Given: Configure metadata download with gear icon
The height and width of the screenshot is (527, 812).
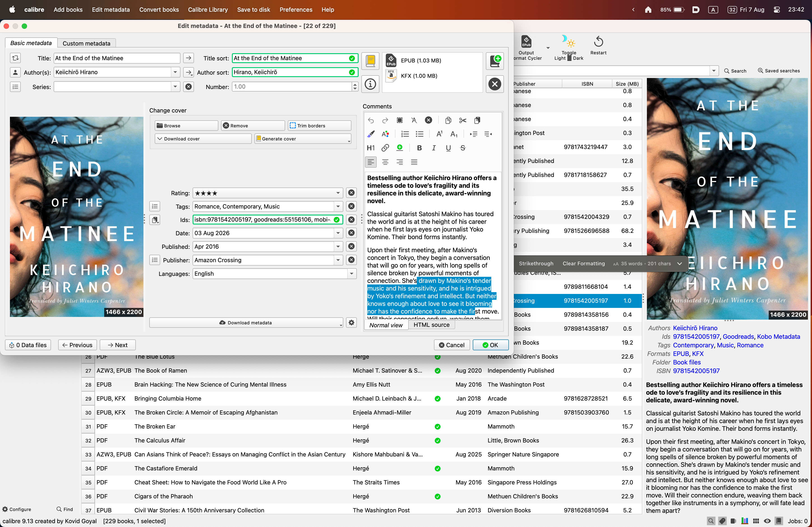Looking at the screenshot, I should click(351, 323).
